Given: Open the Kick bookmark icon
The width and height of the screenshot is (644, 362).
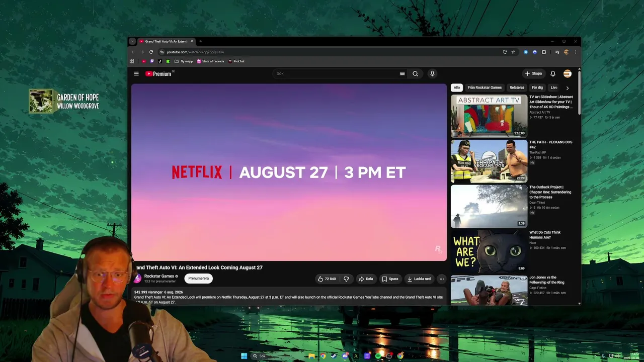Looking at the screenshot, I should point(168,61).
